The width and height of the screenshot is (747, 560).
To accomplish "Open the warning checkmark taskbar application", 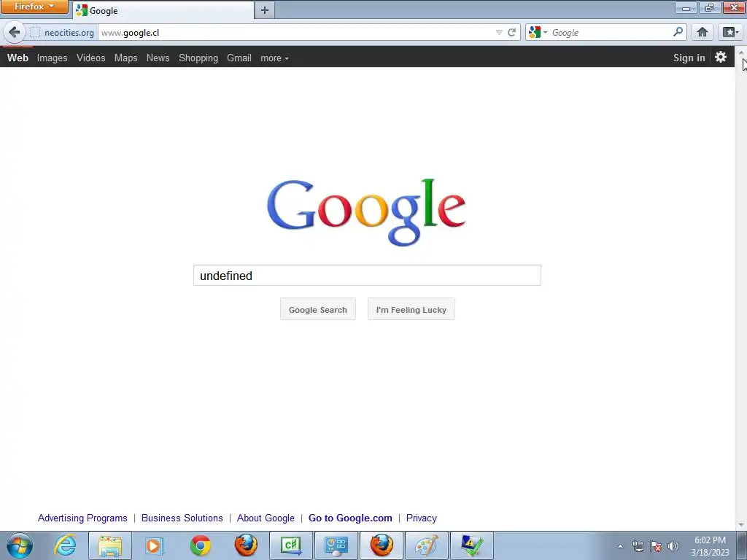I will coord(472,545).
